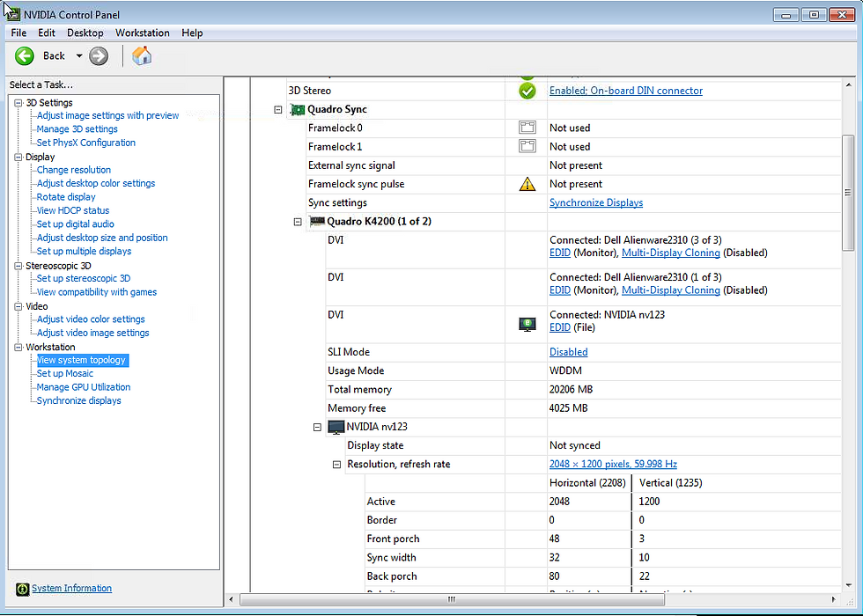Viewport: 863px width, 616px height.
Task: Click the NVIDIA Control Panel title bar icon
Action: click(12, 14)
